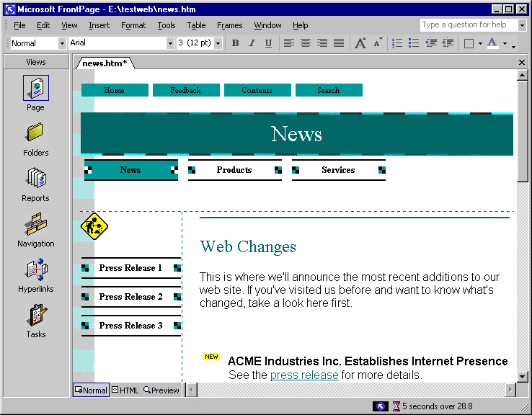The height and width of the screenshot is (415, 532).
Task: Apply bulleted list formatting
Action: pyautogui.click(x=414, y=43)
